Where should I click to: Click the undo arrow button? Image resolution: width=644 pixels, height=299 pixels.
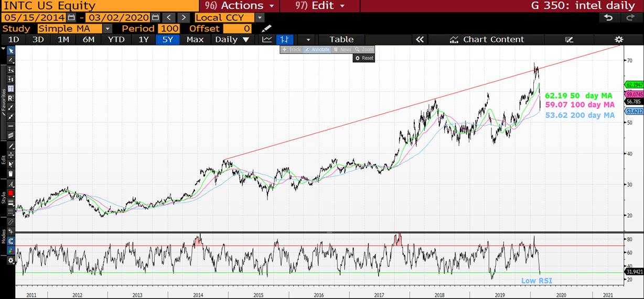608,17
